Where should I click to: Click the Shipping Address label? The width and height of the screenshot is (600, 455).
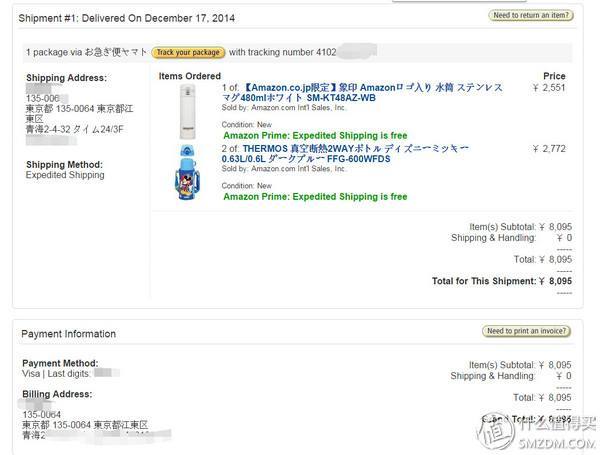click(x=67, y=78)
